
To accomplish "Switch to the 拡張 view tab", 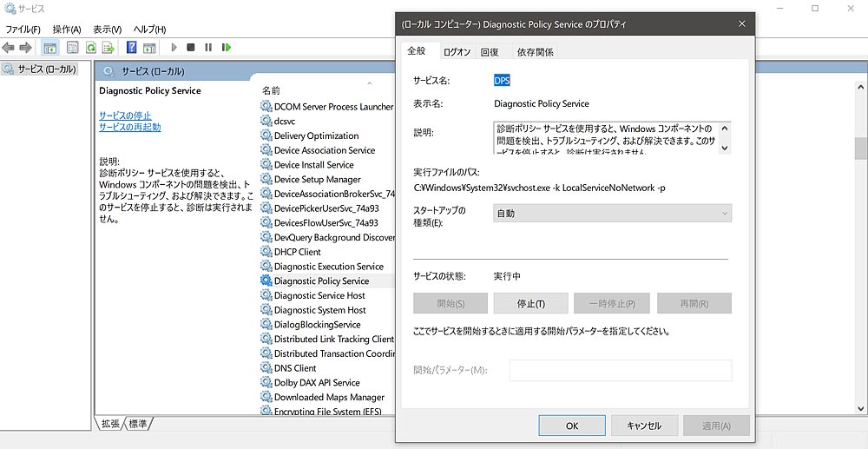I will [x=109, y=424].
